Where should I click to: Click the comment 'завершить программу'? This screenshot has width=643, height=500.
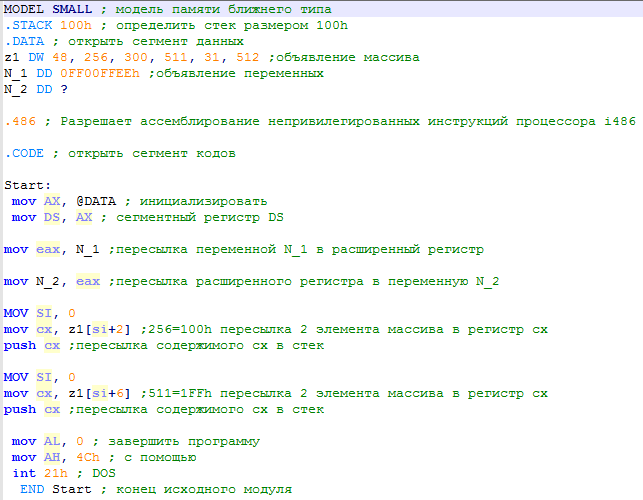pos(184,441)
